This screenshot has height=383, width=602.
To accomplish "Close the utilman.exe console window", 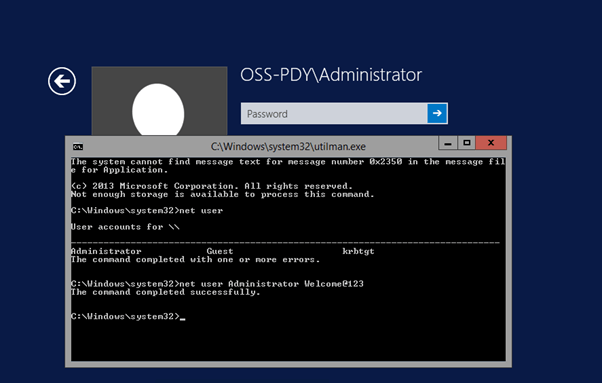I will pyautogui.click(x=491, y=143).
